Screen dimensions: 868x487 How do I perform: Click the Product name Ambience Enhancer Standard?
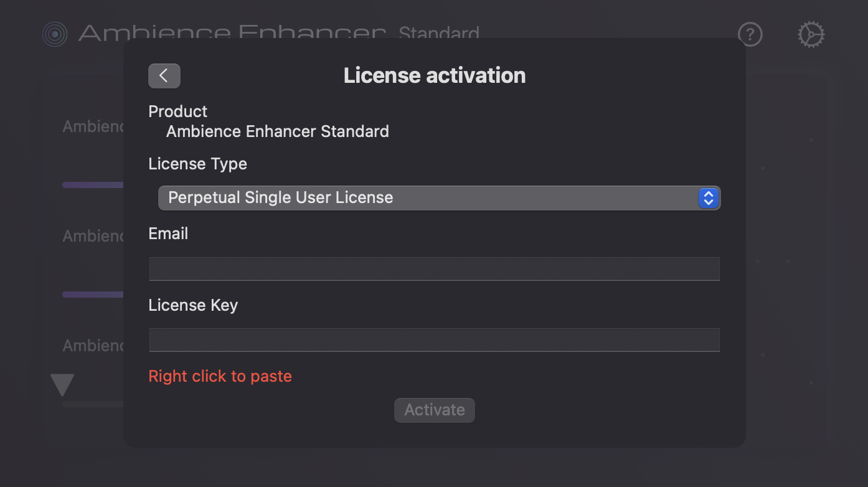point(277,131)
